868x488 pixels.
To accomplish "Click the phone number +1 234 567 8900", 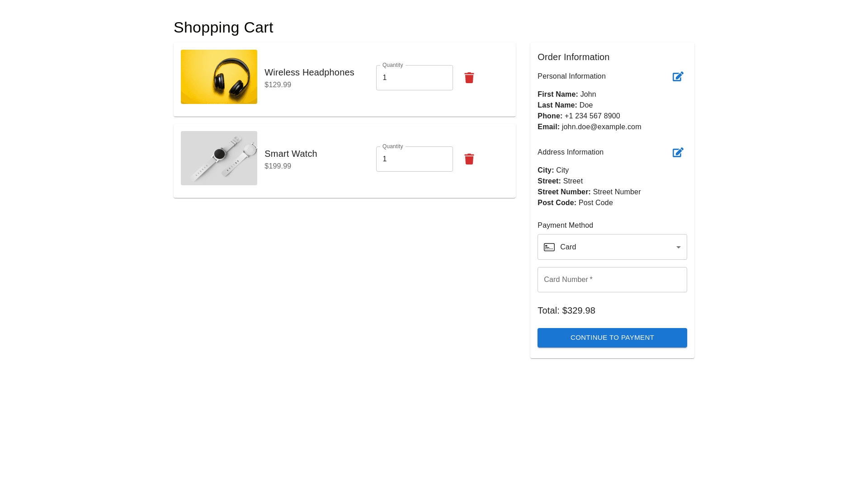I will coord(592,116).
